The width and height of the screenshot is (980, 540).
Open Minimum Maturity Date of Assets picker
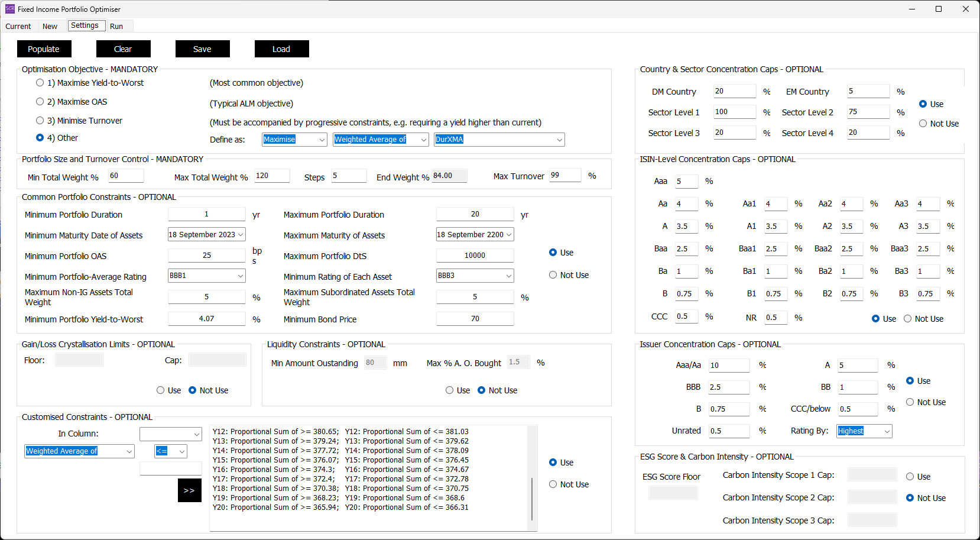click(x=240, y=235)
